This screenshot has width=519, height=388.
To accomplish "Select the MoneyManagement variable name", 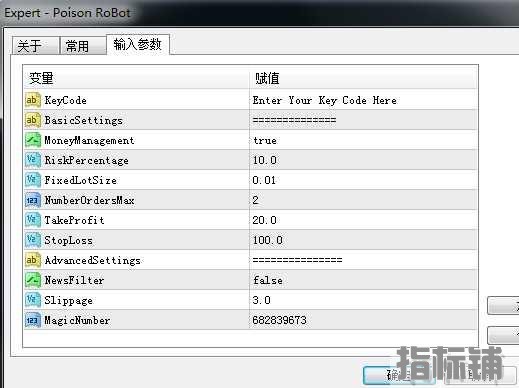I will 89,140.
